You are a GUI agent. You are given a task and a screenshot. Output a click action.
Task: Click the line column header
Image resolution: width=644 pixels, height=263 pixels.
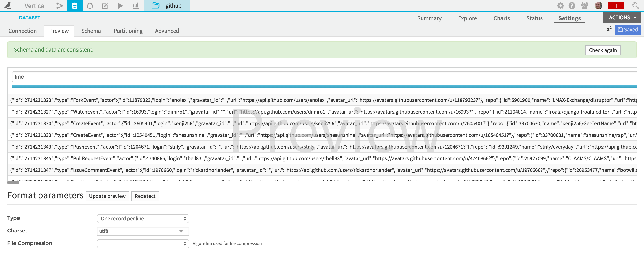pyautogui.click(x=324, y=77)
